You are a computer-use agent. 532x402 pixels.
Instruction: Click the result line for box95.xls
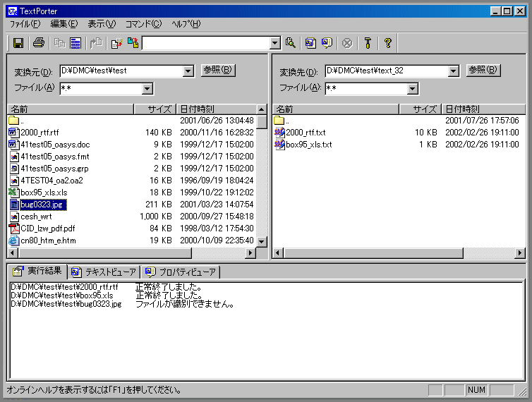click(107, 296)
